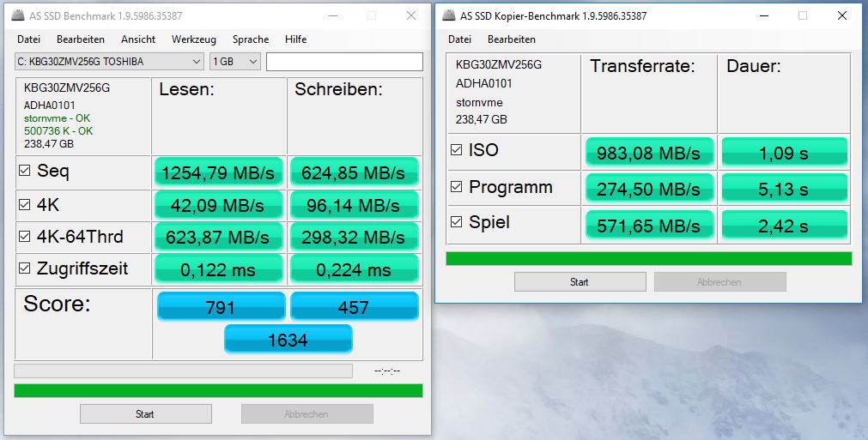868x440 pixels.
Task: Open the Sprache menu
Action: (x=251, y=39)
